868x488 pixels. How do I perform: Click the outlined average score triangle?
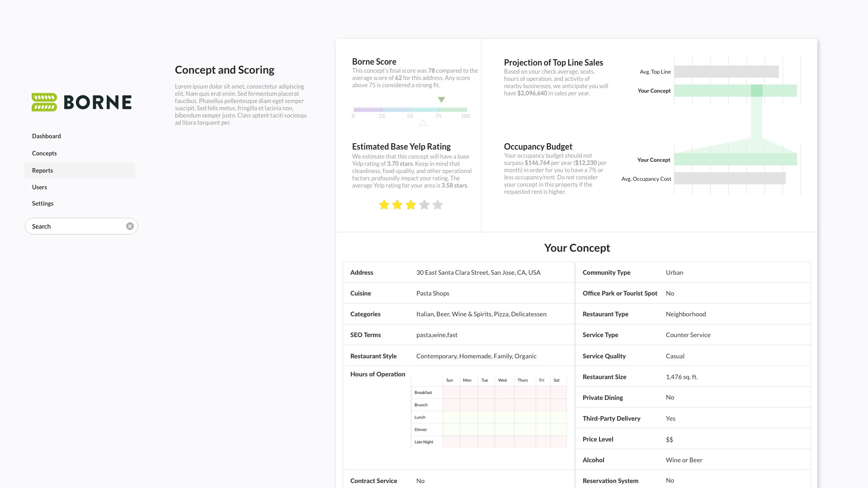pos(423,123)
